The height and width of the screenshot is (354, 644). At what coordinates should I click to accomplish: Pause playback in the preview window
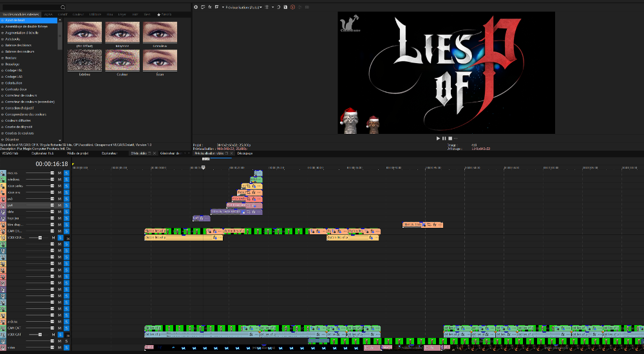coord(444,138)
